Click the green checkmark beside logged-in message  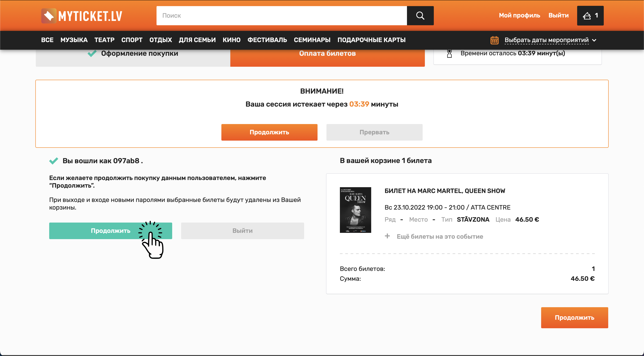[x=53, y=161]
